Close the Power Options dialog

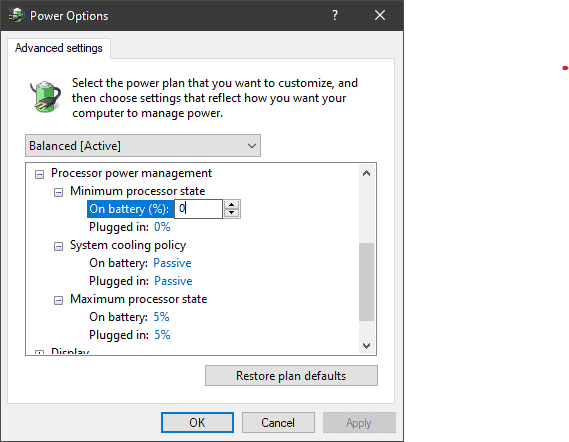click(380, 15)
